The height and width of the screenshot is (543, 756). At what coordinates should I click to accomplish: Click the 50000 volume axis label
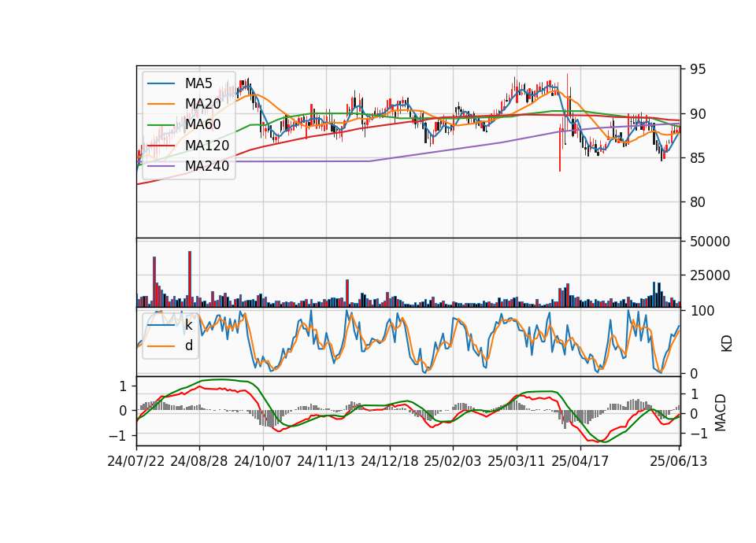coord(710,242)
